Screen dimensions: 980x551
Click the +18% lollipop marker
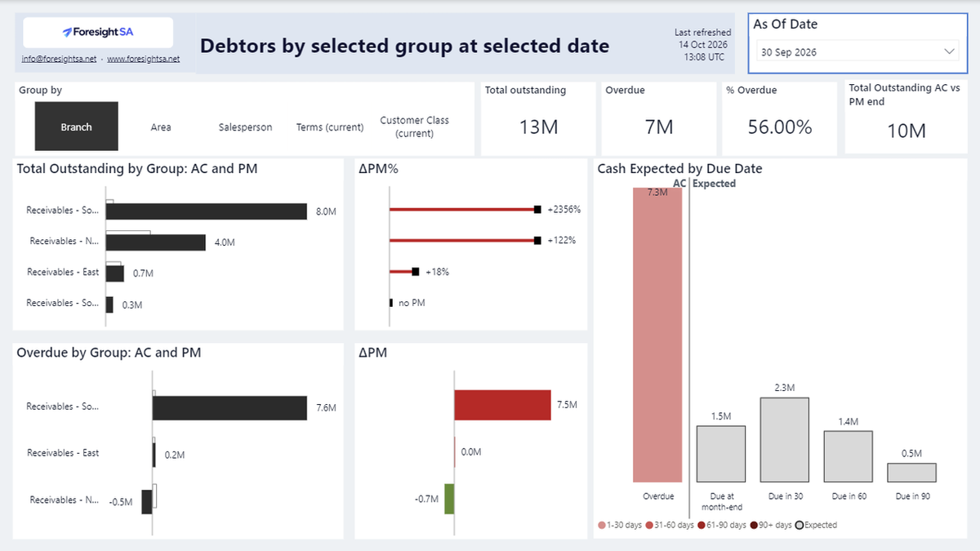(416, 272)
